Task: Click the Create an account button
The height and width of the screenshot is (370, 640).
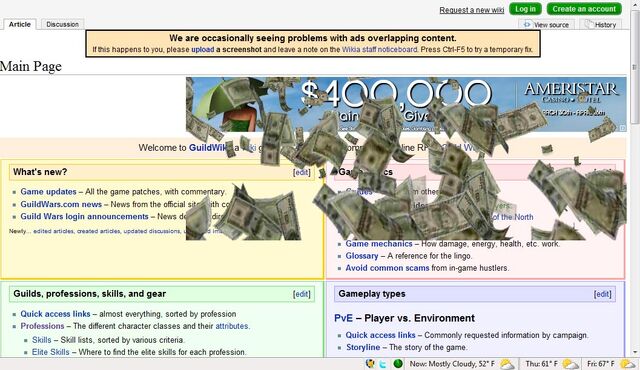Action: click(x=584, y=9)
